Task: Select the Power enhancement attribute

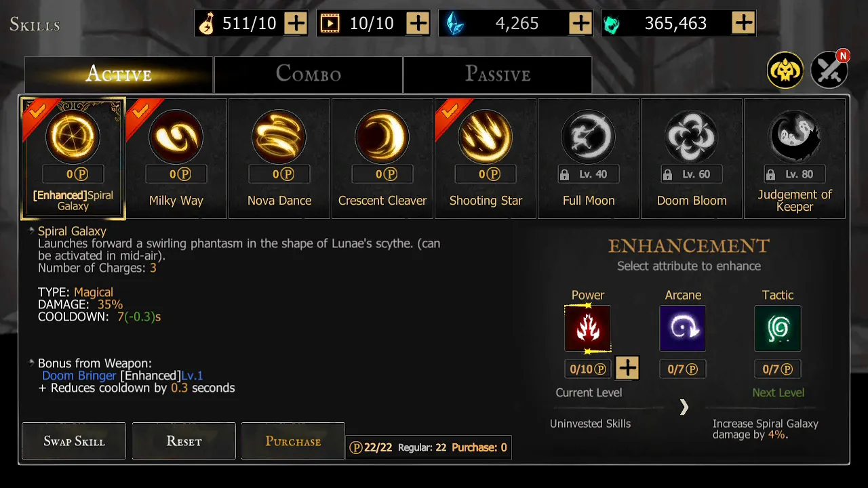Action: 588,329
